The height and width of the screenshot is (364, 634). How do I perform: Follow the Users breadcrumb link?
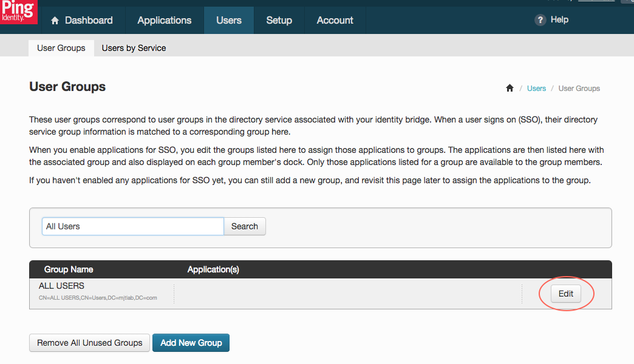point(536,89)
